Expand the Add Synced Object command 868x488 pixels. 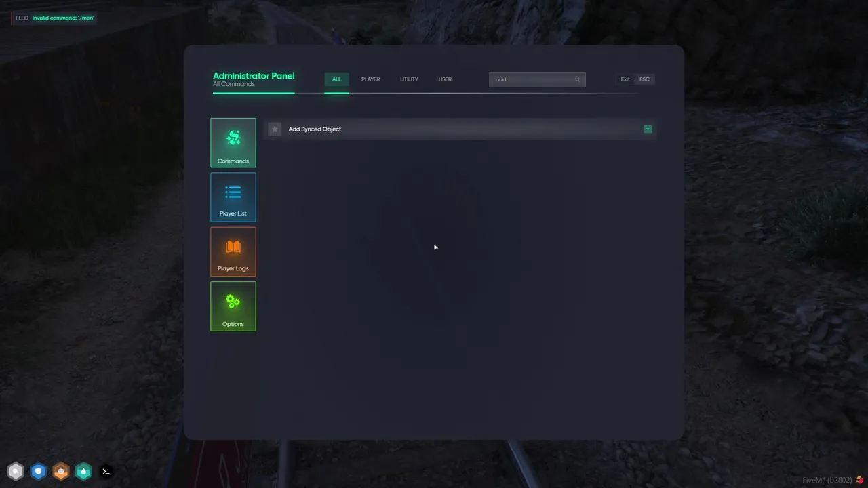pos(648,129)
